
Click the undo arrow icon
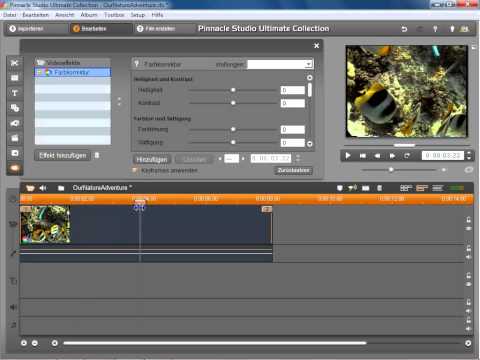404,29
